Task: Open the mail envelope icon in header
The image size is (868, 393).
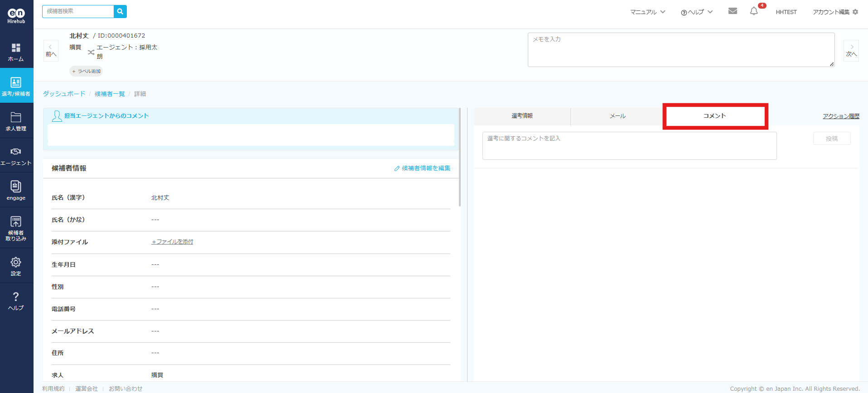Action: 733,11
